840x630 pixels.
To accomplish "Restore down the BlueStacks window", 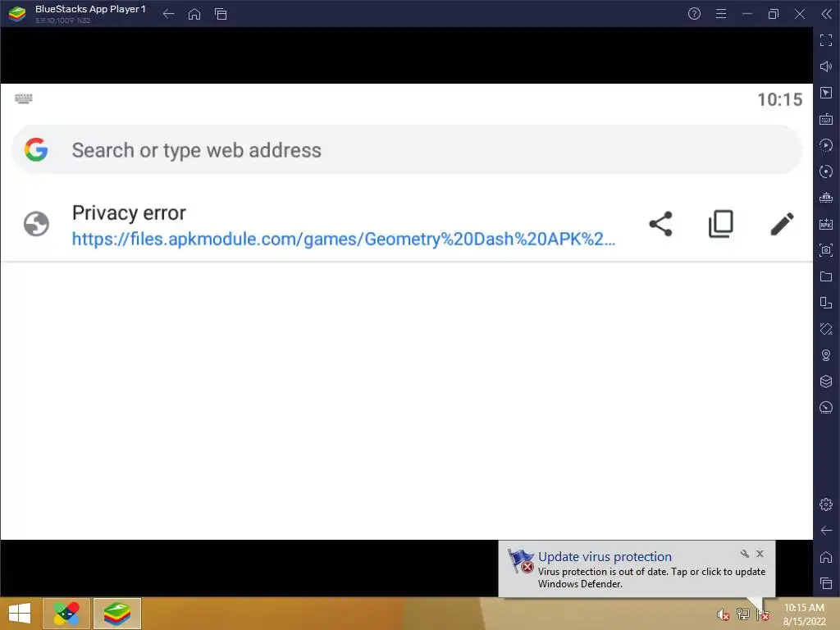I will coord(773,14).
